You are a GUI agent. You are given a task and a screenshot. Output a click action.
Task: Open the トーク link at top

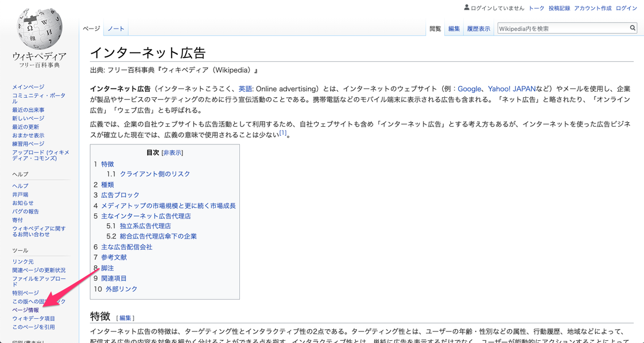click(x=536, y=8)
